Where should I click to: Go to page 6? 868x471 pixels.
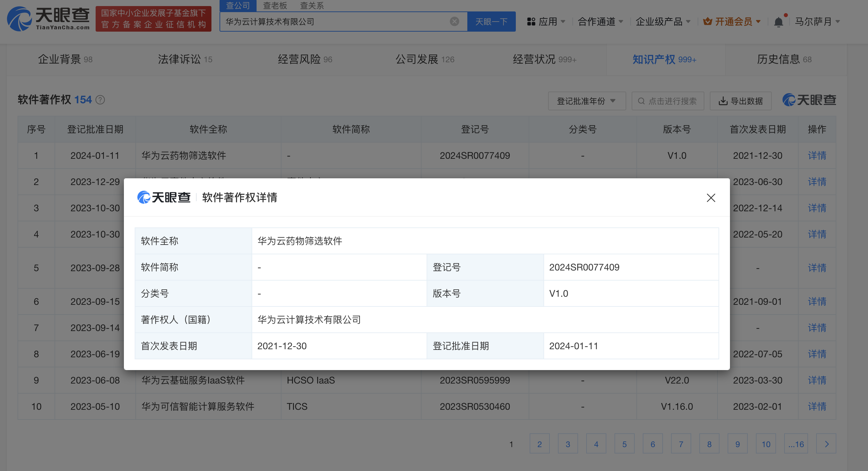(653, 444)
